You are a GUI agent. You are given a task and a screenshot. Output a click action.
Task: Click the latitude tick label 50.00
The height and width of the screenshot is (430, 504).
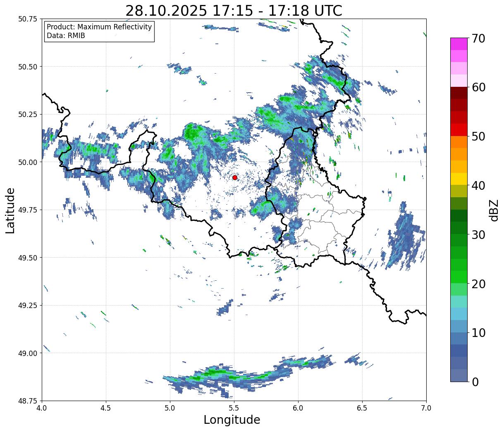[28, 162]
